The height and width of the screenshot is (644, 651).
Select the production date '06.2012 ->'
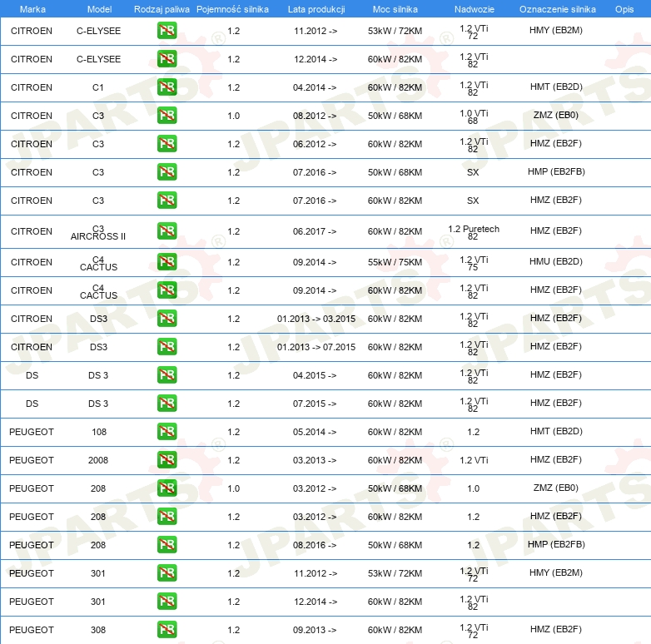tap(315, 144)
